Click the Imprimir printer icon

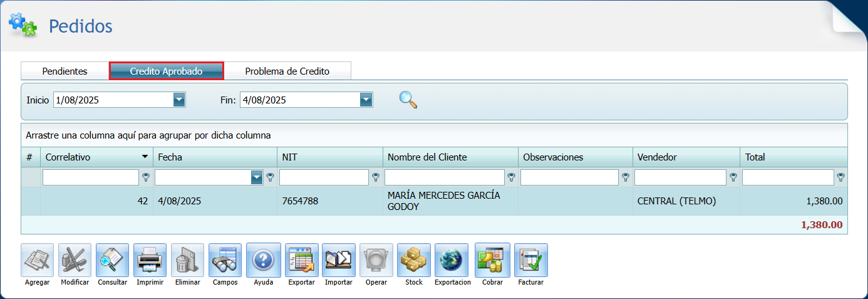click(x=150, y=260)
